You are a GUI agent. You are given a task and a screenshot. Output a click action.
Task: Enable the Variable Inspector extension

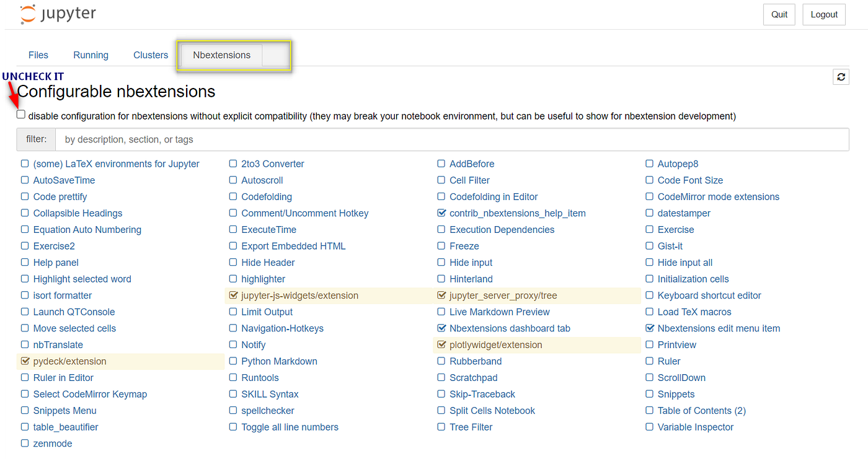(649, 427)
